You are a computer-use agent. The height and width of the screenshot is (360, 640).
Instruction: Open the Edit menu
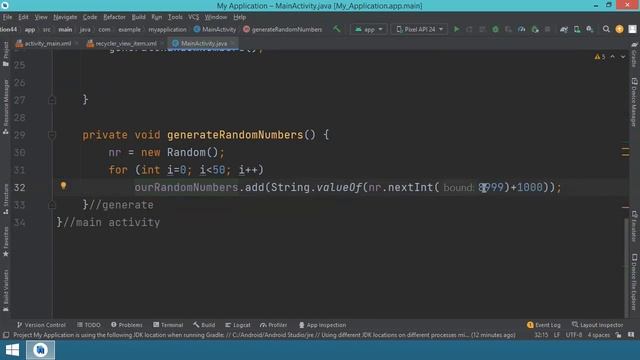coord(23,17)
